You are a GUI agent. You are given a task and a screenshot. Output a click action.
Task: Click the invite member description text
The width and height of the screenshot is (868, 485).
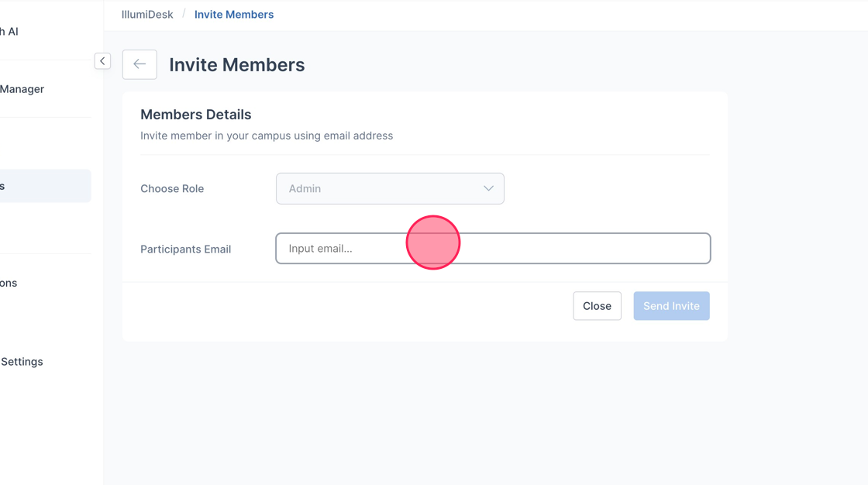pyautogui.click(x=266, y=136)
